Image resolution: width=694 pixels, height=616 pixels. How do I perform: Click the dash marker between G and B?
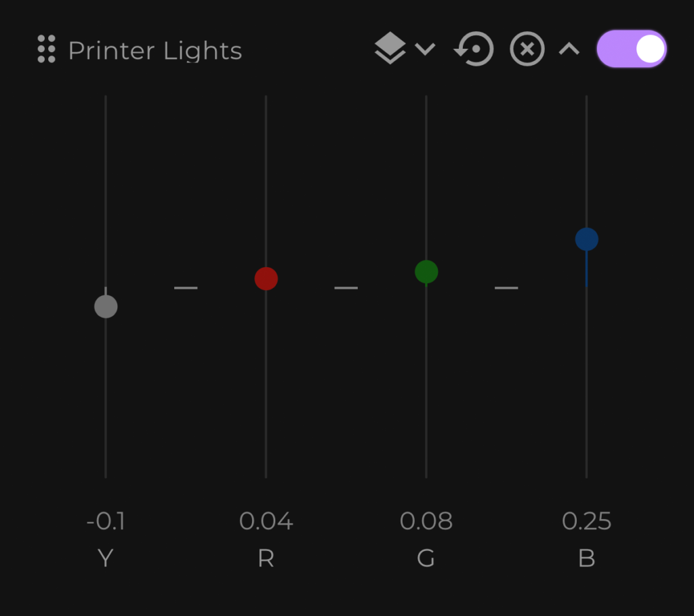[x=506, y=287]
